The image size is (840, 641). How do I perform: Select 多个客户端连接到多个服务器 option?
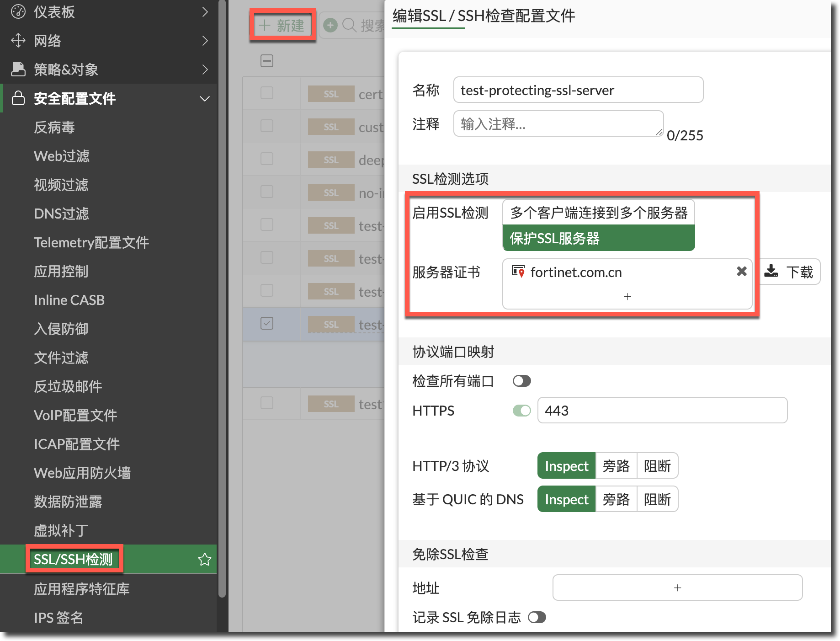click(598, 213)
